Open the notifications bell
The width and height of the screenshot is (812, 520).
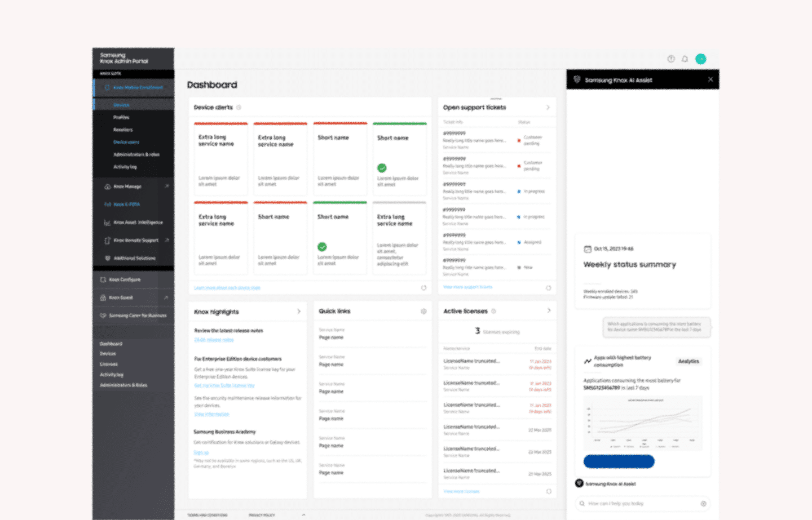pos(685,59)
